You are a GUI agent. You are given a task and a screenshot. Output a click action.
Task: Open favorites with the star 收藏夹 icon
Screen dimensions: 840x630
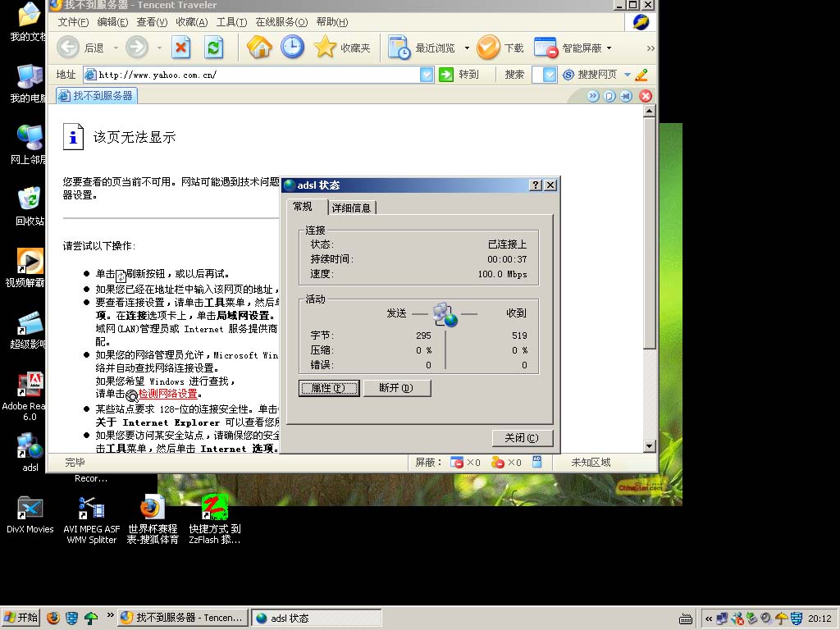click(x=325, y=47)
